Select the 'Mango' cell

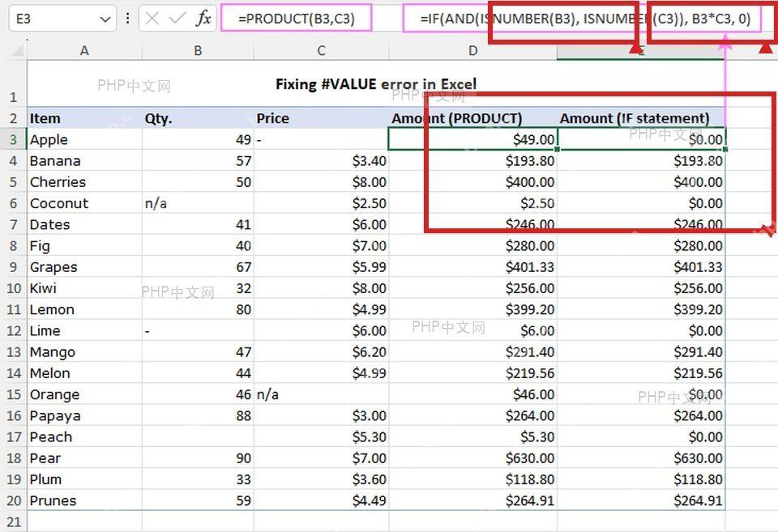84,352
